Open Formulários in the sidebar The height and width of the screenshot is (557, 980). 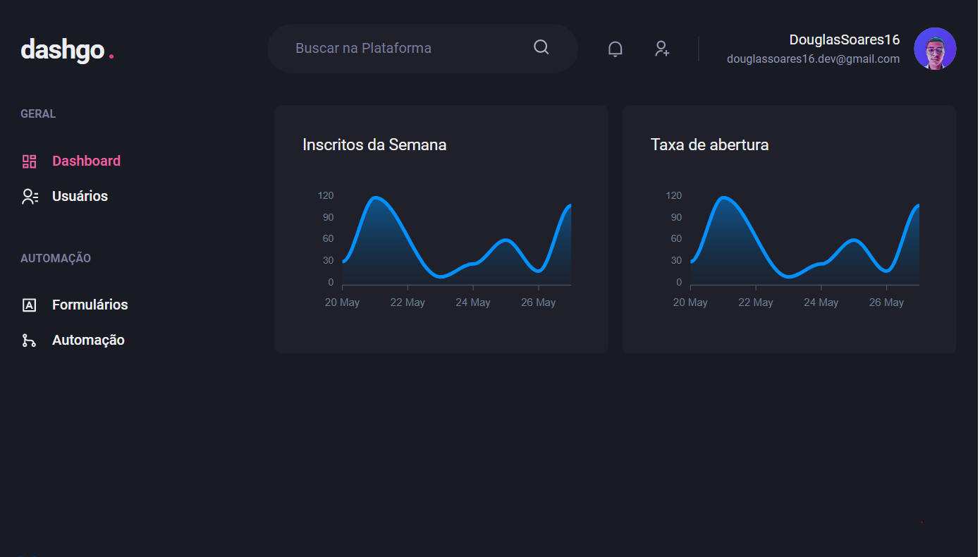90,305
